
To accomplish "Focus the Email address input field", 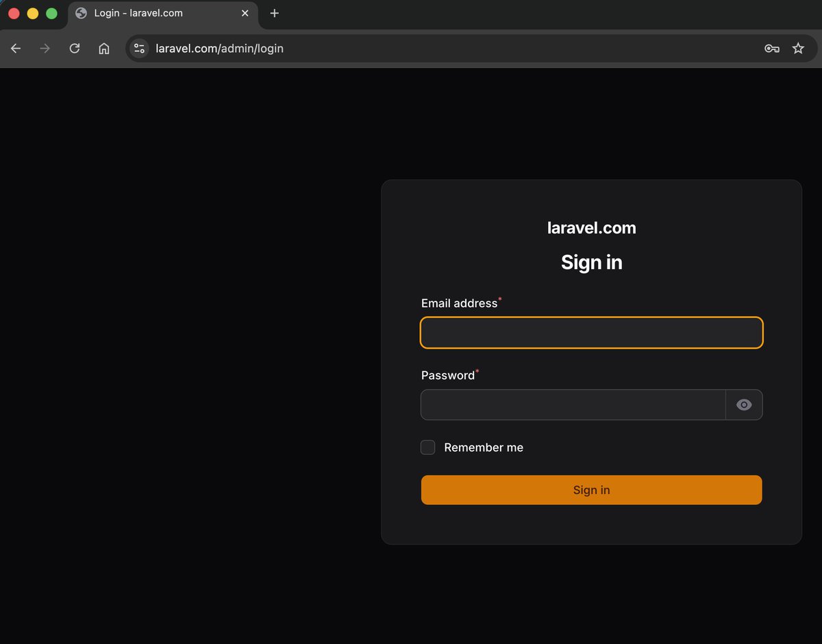I will [591, 332].
